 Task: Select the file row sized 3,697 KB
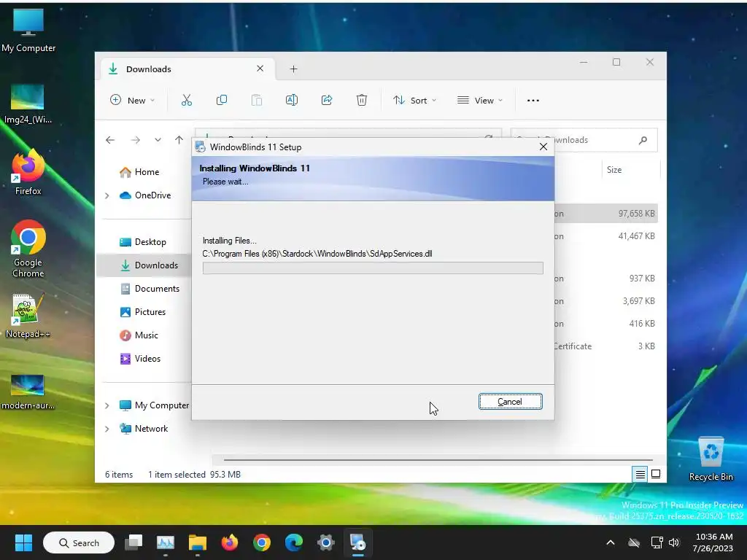click(606, 301)
